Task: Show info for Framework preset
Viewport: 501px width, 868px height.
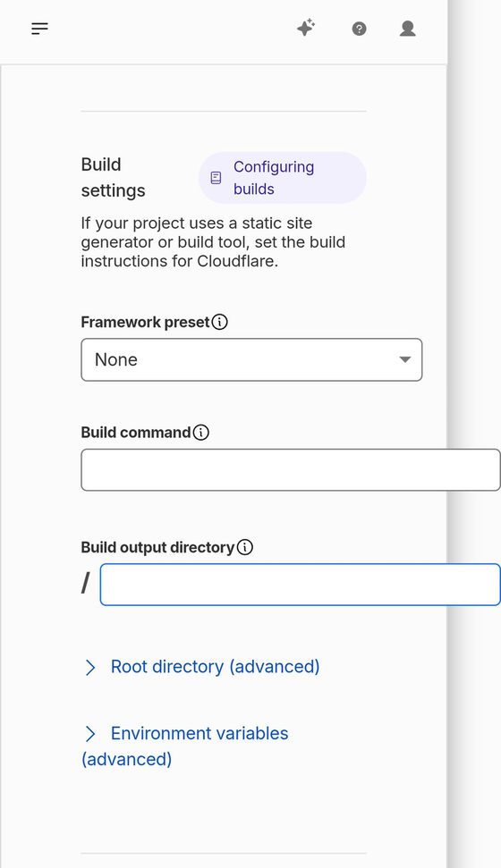Action: pos(220,322)
